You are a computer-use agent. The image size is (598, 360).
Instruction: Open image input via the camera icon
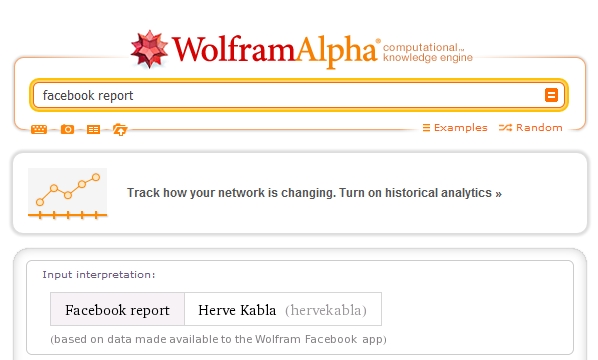[68, 129]
